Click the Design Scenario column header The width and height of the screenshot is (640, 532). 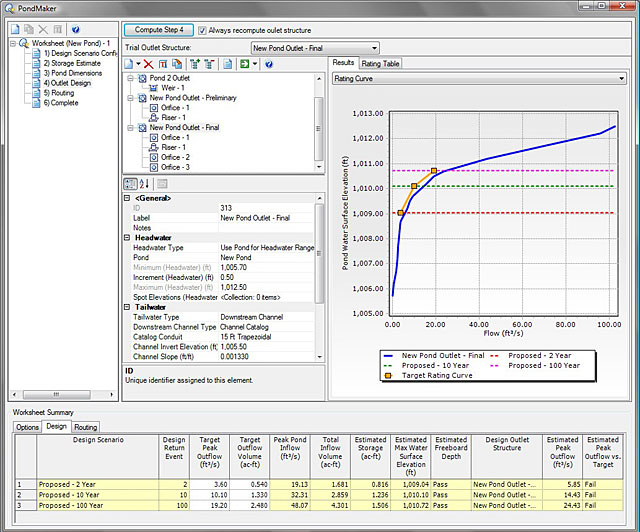point(98,456)
